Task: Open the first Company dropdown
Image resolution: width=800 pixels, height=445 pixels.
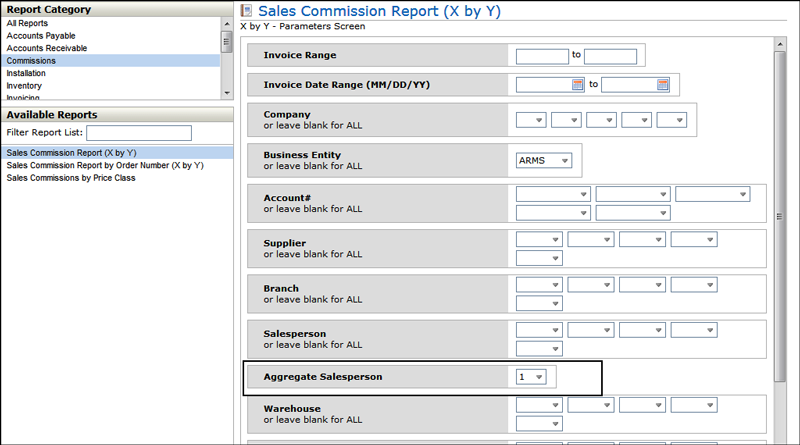Action: 531,120
